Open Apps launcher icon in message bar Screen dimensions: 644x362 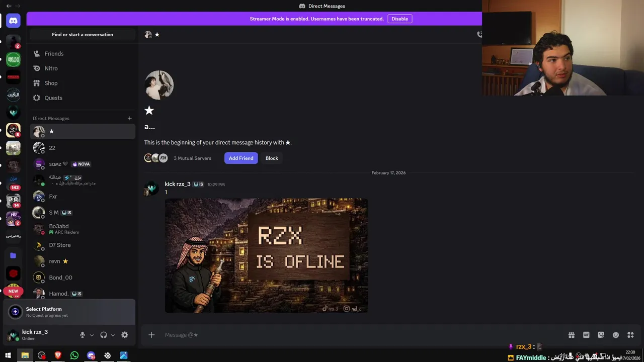[630, 335]
